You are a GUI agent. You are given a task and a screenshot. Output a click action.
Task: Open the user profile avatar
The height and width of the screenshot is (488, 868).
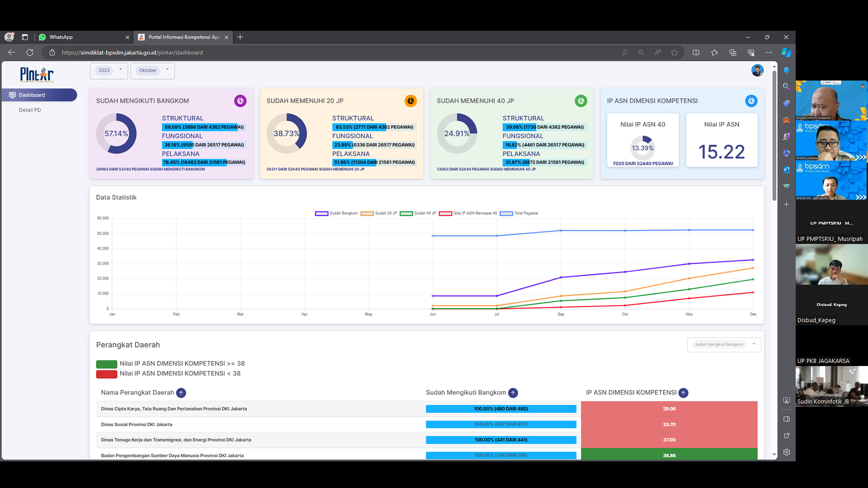[x=757, y=70]
